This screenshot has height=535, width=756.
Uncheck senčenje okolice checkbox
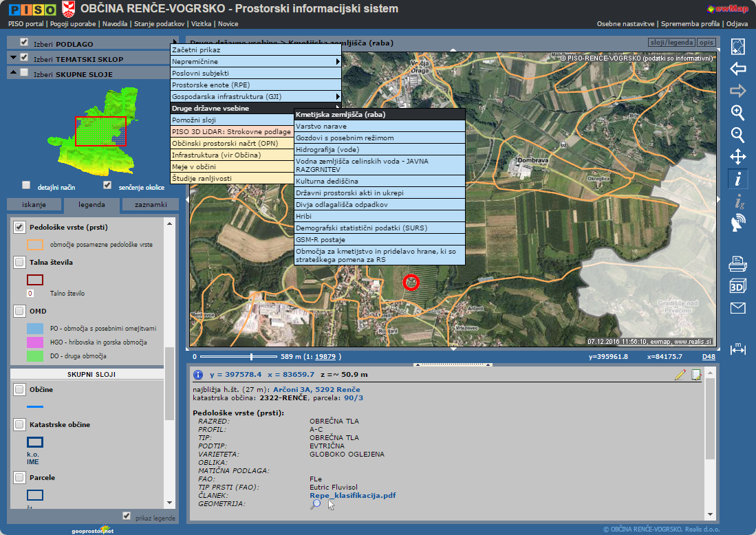pyautogui.click(x=107, y=185)
